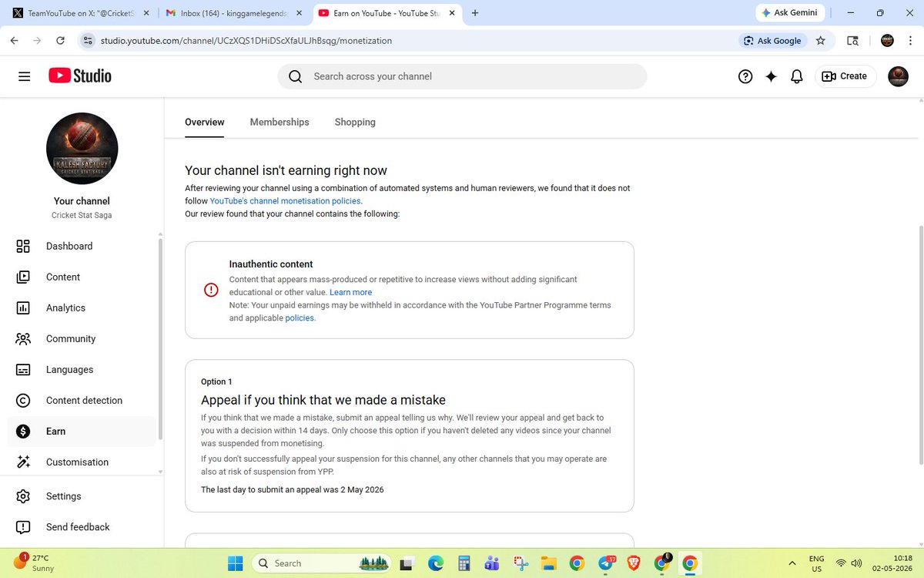The image size is (924, 578).
Task: Click the search magnifier icon in Studio
Action: pyautogui.click(x=295, y=76)
